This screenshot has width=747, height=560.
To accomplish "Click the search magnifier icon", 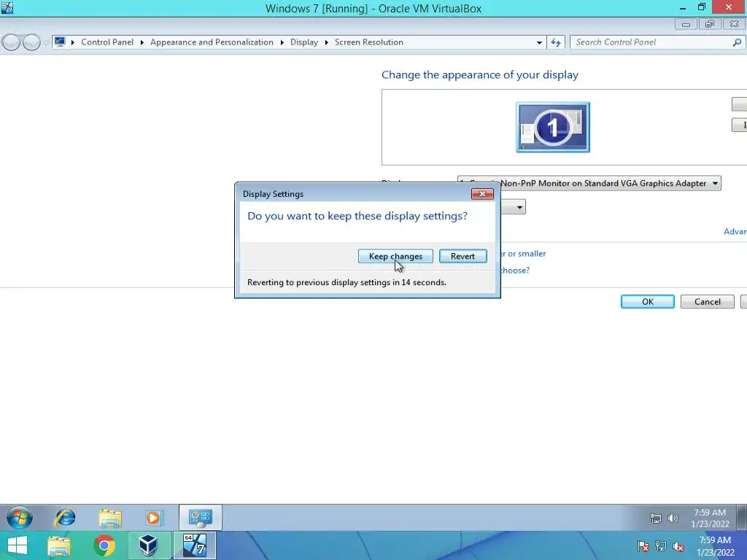I will click(737, 42).
